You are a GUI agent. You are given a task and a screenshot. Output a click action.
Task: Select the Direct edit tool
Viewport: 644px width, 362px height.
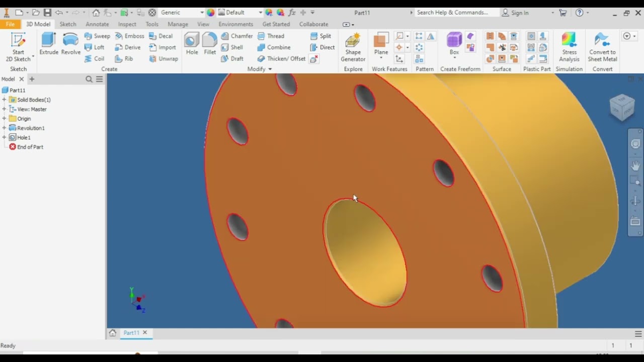322,47
